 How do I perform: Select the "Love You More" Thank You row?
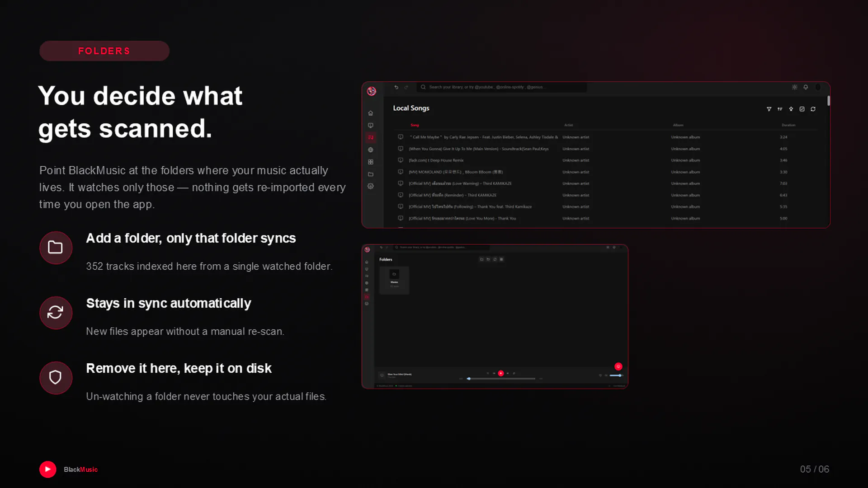click(606, 218)
